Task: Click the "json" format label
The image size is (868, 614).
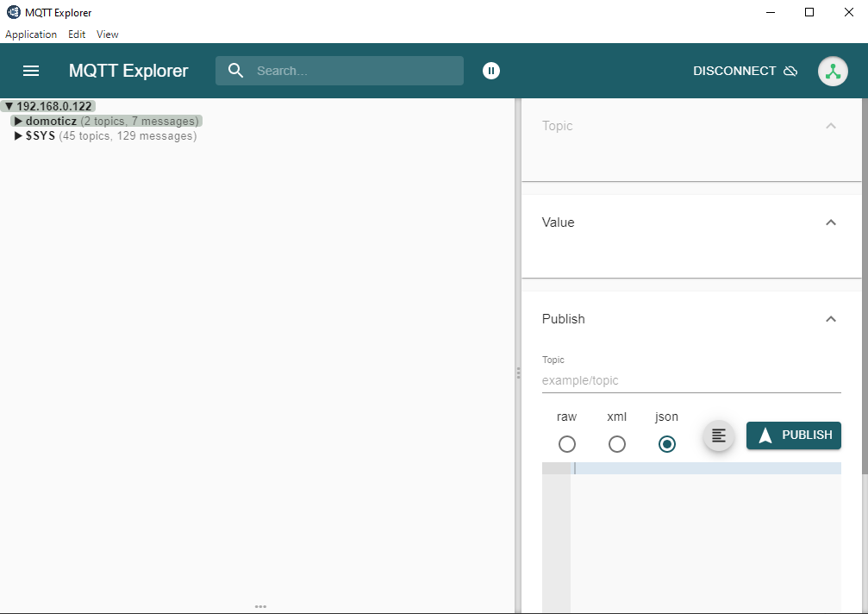Action: pyautogui.click(x=666, y=417)
